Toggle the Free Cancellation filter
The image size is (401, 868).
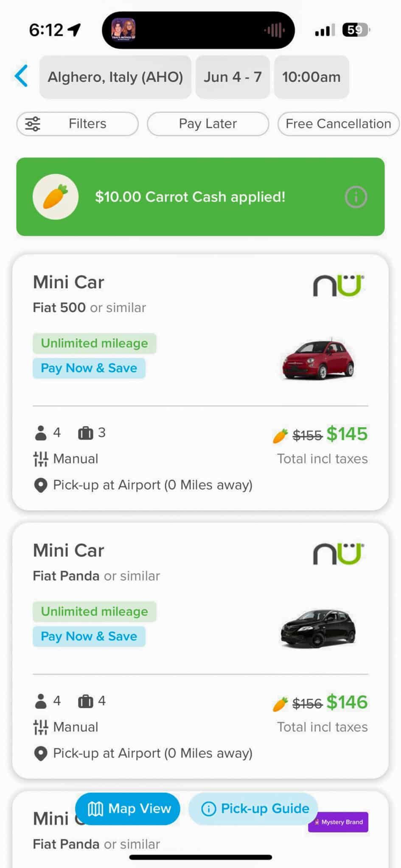point(338,124)
